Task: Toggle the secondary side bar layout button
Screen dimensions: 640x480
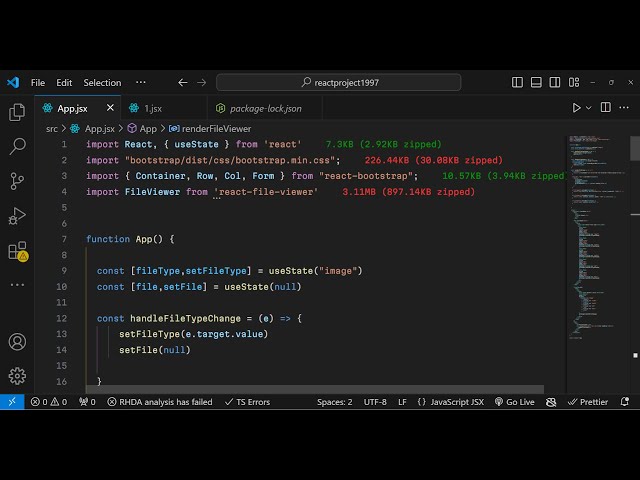Action: 554,83
